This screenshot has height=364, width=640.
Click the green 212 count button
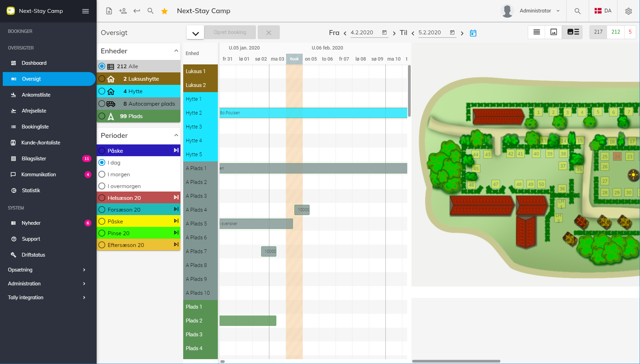pyautogui.click(x=616, y=32)
